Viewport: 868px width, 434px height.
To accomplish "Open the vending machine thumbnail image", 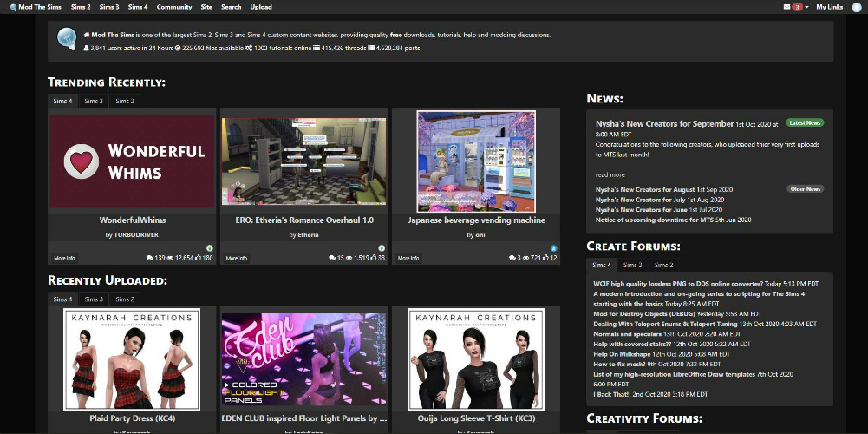I will point(476,161).
